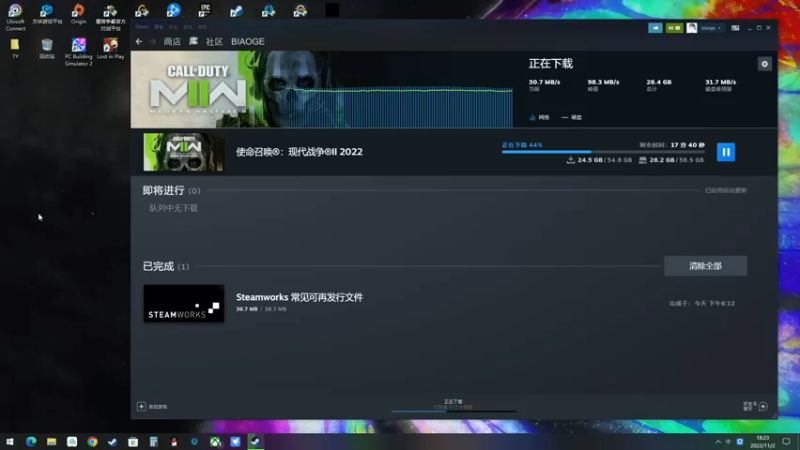Open the 库 library tab
This screenshot has width=800, height=450.
(x=193, y=41)
